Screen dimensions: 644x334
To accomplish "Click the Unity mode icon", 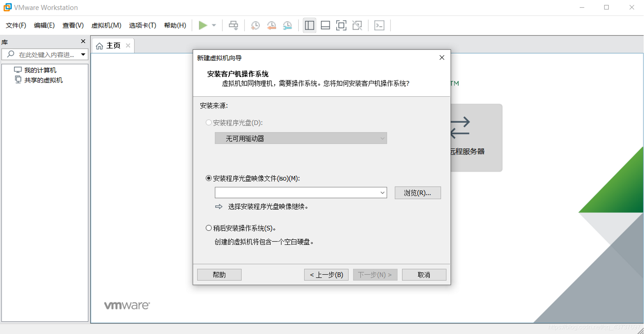I will point(357,25).
